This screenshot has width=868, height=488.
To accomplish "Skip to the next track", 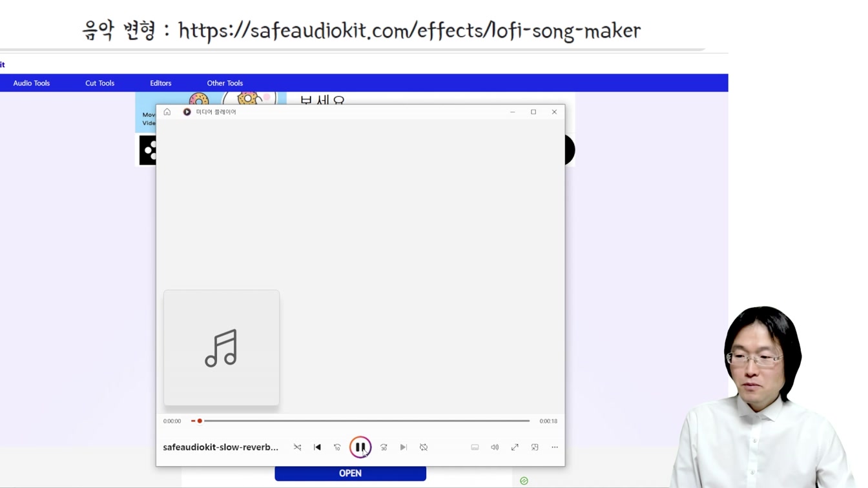I will (404, 447).
